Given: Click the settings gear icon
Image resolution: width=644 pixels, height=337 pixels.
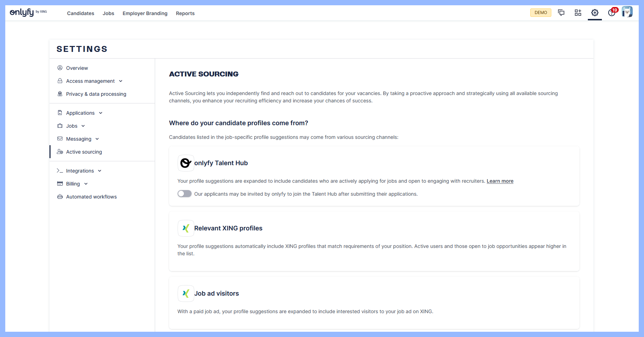Looking at the screenshot, I should coord(595,13).
